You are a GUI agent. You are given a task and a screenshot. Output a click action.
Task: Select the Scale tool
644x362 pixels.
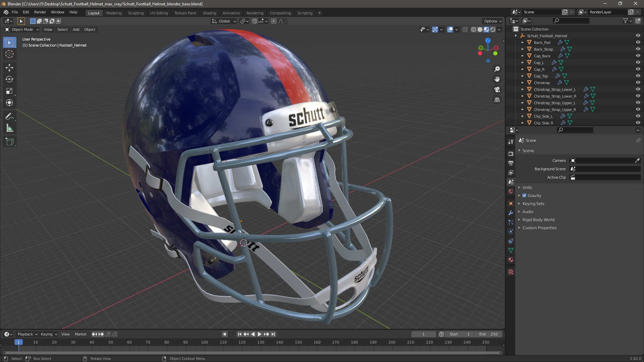point(9,91)
